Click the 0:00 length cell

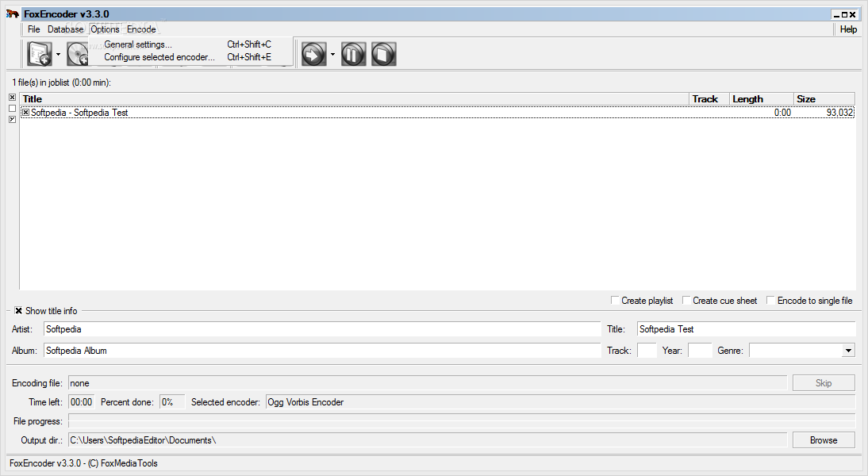(782, 113)
